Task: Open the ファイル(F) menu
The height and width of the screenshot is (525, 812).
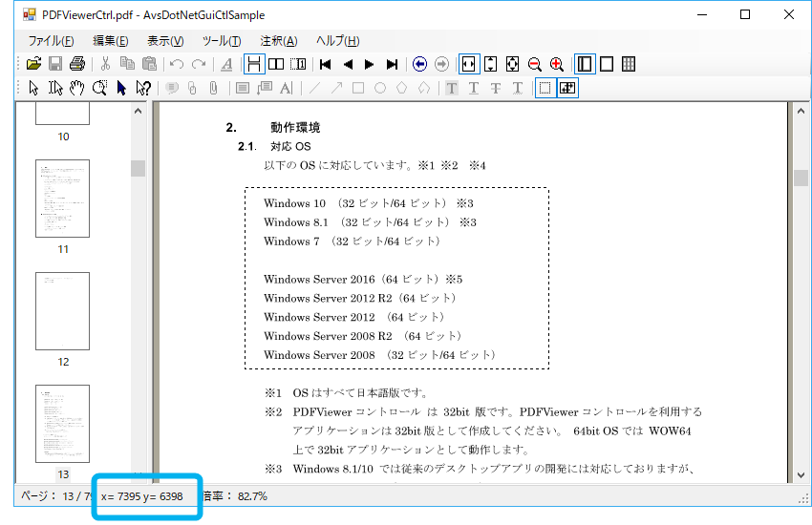Action: click(51, 40)
